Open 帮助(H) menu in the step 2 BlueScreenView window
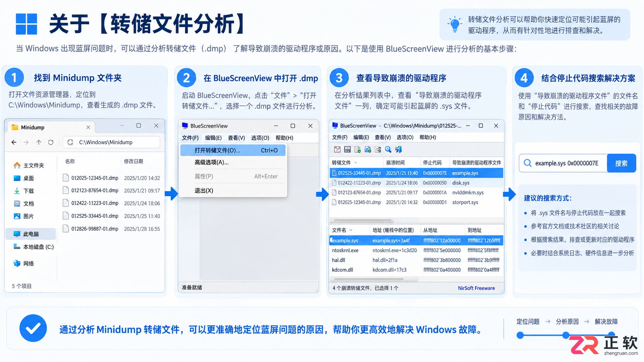The height and width of the screenshot is (362, 644). tap(285, 138)
